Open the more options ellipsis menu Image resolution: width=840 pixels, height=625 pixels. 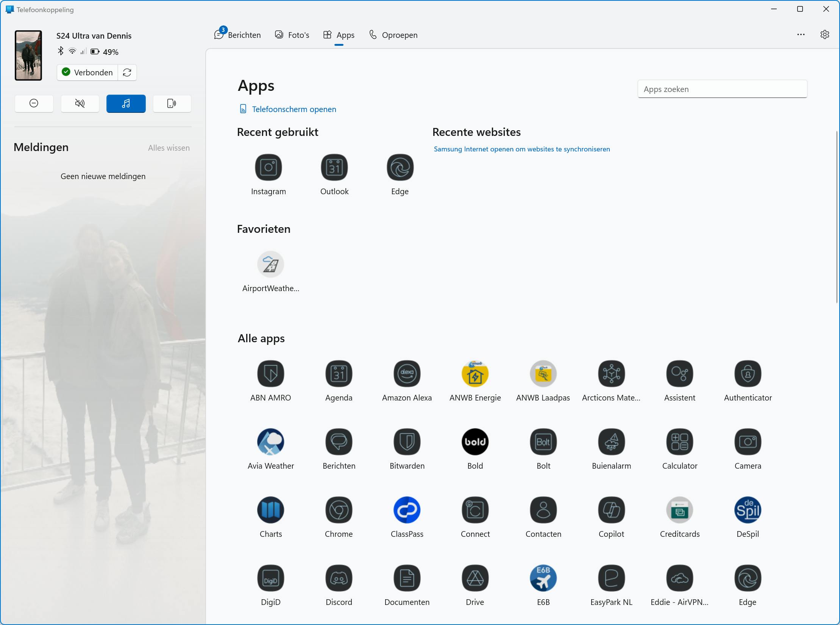(801, 34)
